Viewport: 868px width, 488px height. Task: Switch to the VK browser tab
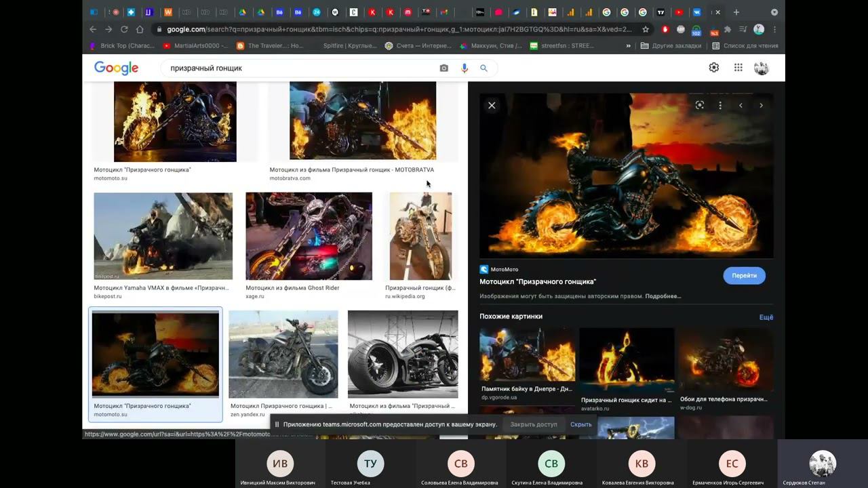point(696,12)
